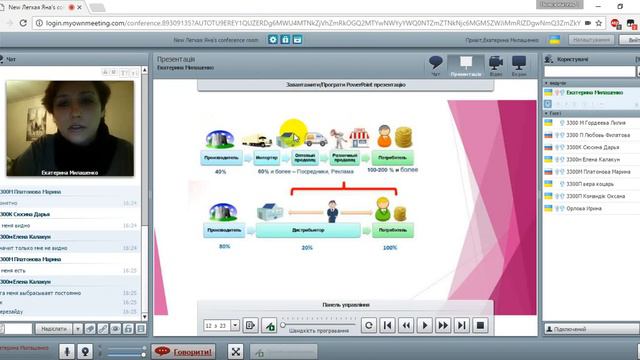Click the Підключений status bar

click(591, 329)
